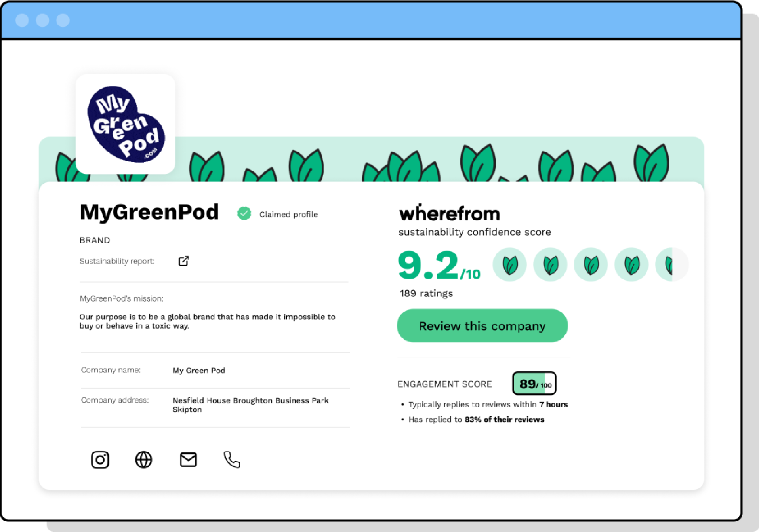Select the third leaf rating icon
The width and height of the screenshot is (759, 532).
[591, 264]
